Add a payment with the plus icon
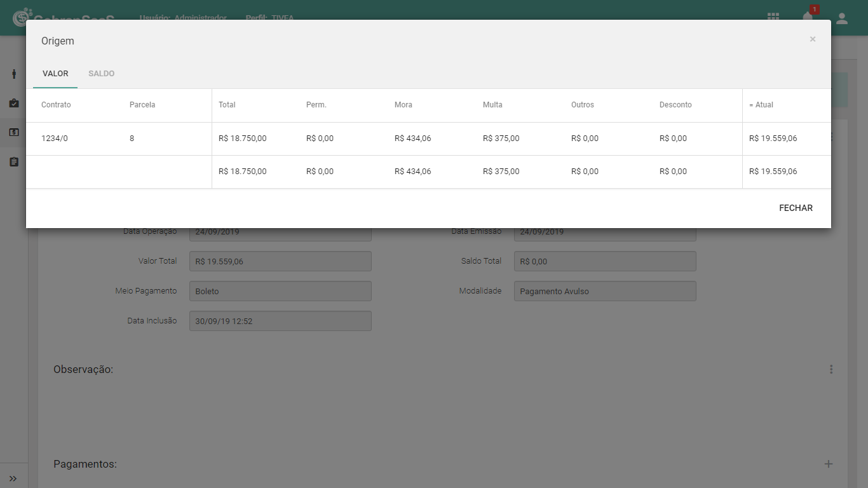The width and height of the screenshot is (868, 488). point(829,464)
